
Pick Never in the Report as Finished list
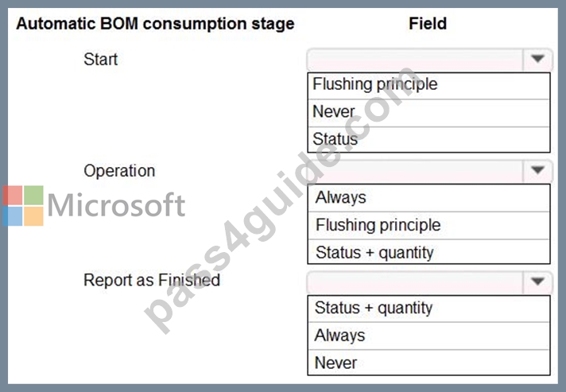(428, 363)
